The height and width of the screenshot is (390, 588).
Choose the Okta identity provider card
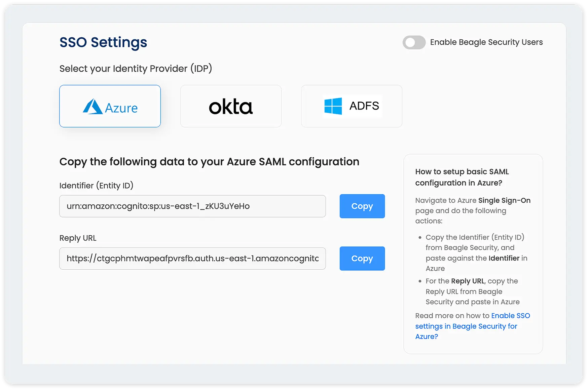(x=231, y=106)
